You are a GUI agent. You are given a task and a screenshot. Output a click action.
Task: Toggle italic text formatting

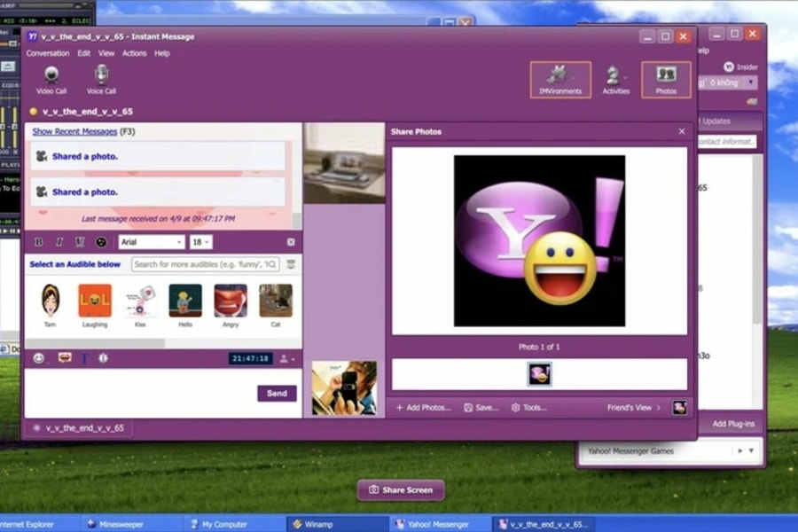tap(59, 240)
